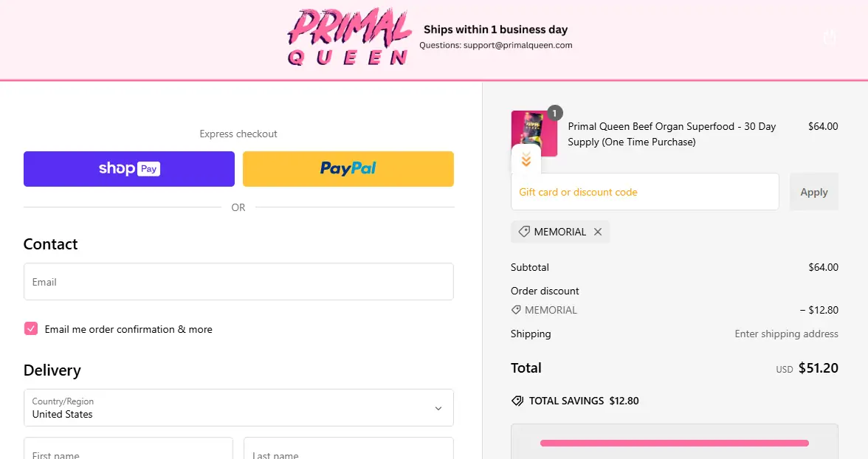This screenshot has width=868, height=459.
Task: Click the Primal Queen logo
Action: point(349,38)
